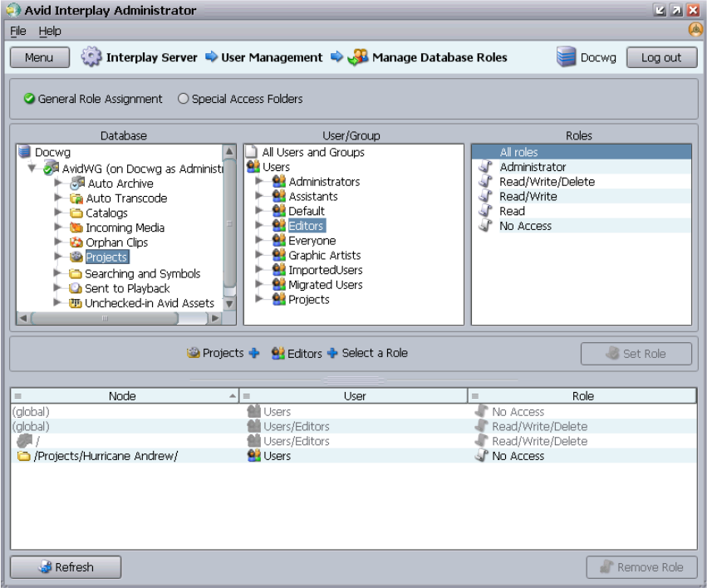Open the File menu
The width and height of the screenshot is (707, 588).
point(18,31)
